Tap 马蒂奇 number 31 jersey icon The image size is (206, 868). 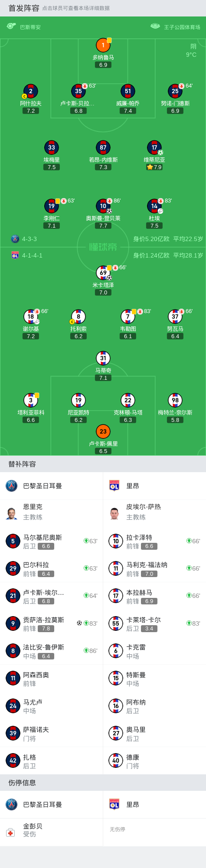103,358
